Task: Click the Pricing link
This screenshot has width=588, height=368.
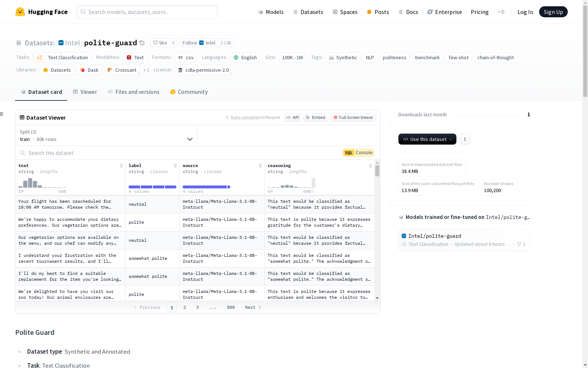Action: click(x=480, y=12)
